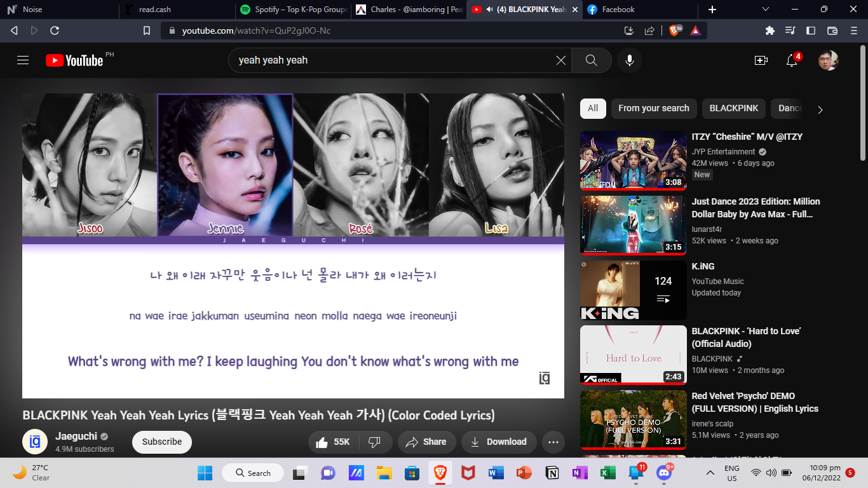
Task: Select the BLACKPINK filter chip
Action: [734, 109]
